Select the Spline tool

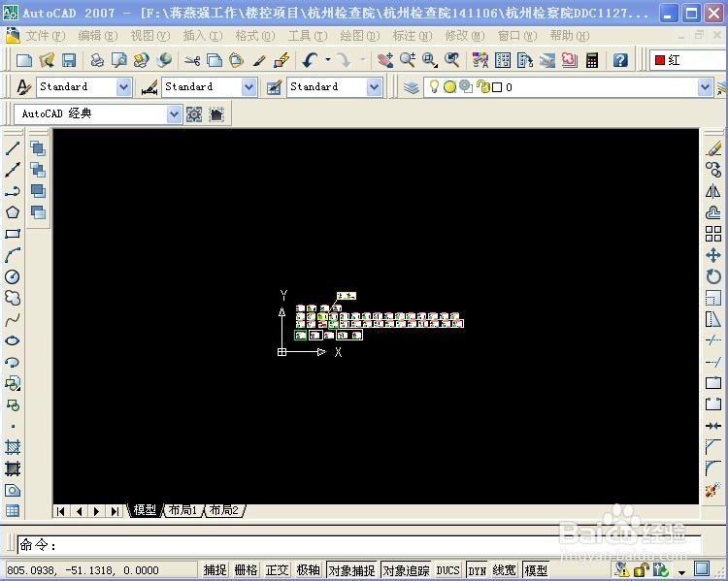[13, 319]
